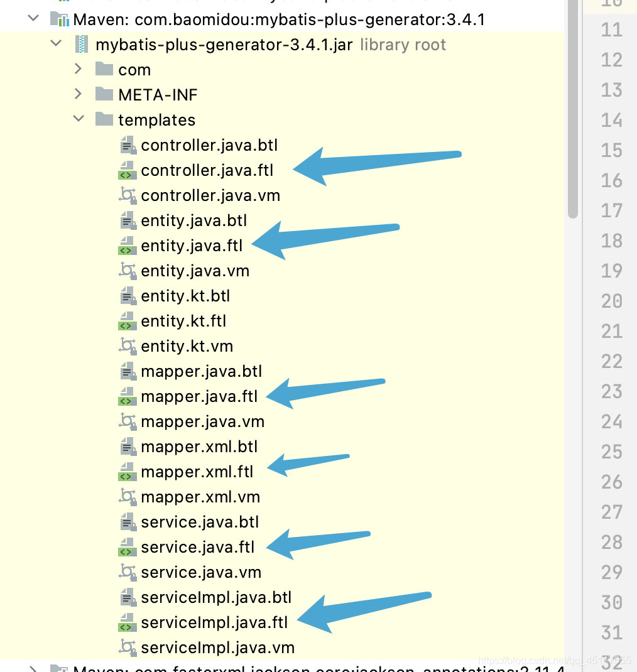Click the Velocity icon of entity.kt.vm
The height and width of the screenshot is (672, 637).
point(128,346)
